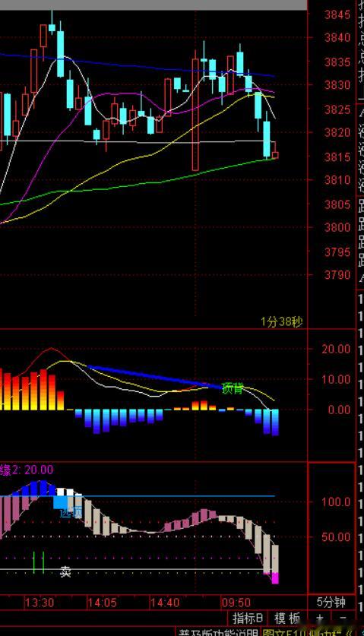364x636 pixels.
Task: Open the 模板 template menu
Action: click(288, 619)
